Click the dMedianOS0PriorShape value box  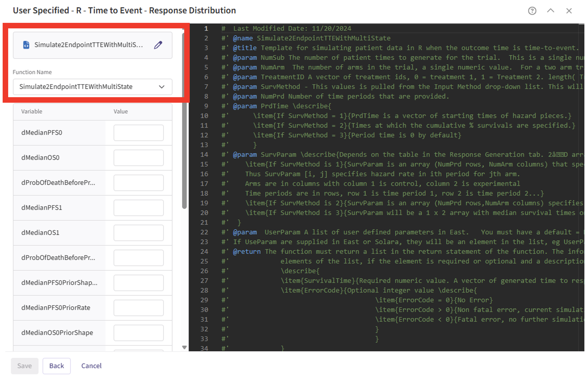[x=138, y=333]
